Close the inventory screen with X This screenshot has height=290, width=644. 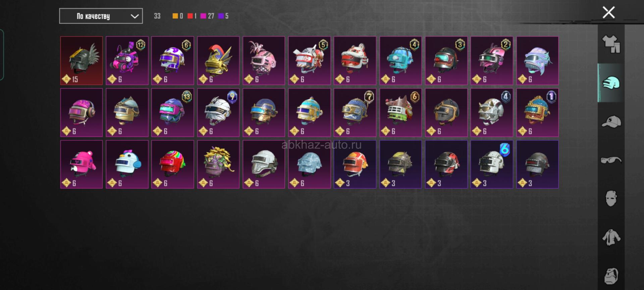[x=608, y=12]
